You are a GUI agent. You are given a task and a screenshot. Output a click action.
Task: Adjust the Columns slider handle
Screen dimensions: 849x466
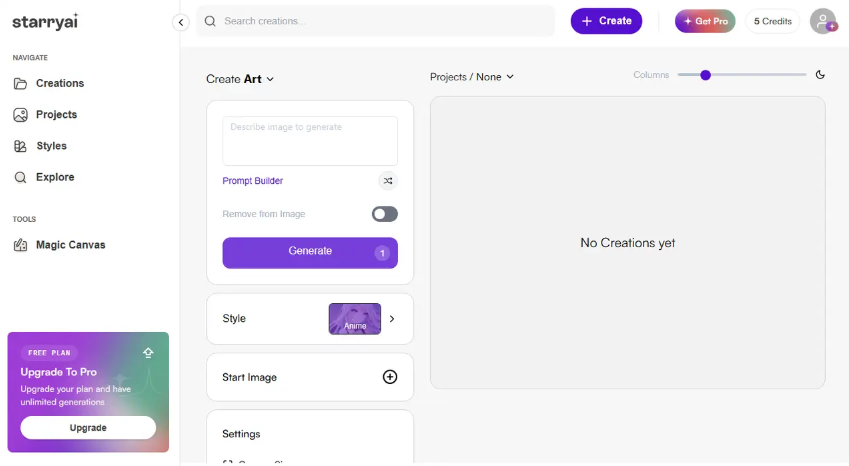[705, 74]
